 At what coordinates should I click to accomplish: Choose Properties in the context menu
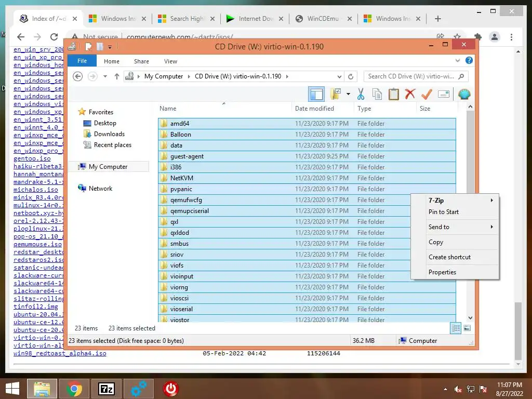(455, 272)
